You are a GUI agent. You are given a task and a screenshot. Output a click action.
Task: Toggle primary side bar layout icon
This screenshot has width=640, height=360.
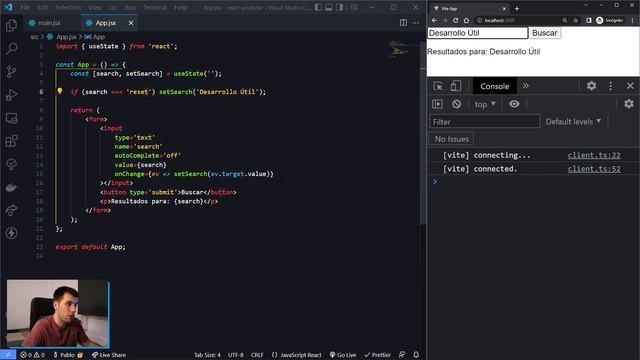(318, 7)
